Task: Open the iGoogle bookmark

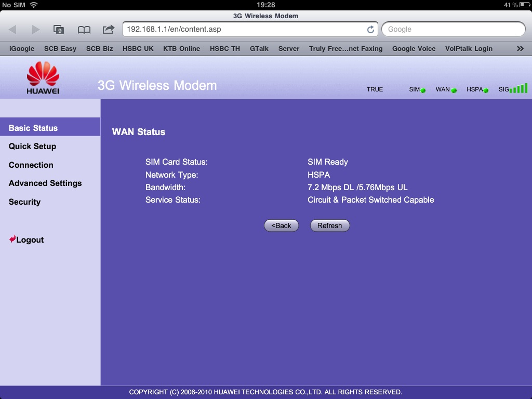Action: (x=22, y=48)
